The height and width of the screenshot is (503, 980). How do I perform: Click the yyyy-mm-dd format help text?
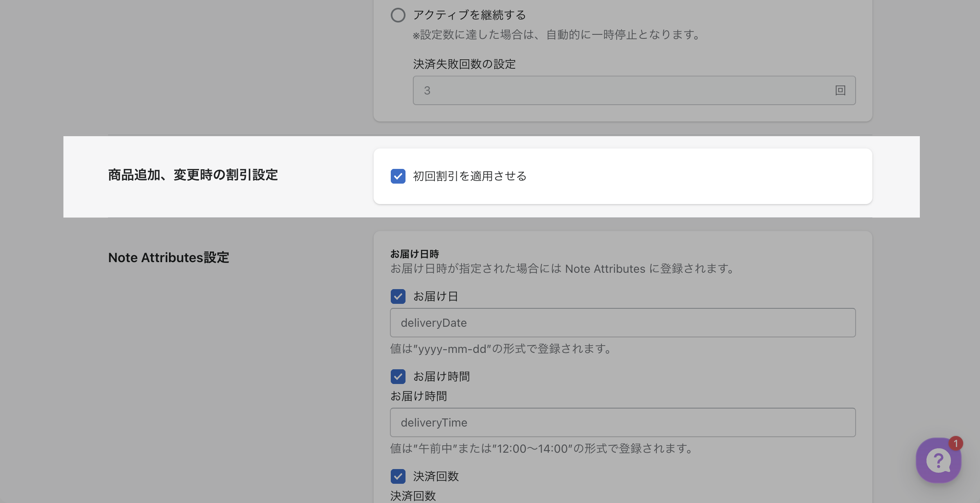point(501,349)
